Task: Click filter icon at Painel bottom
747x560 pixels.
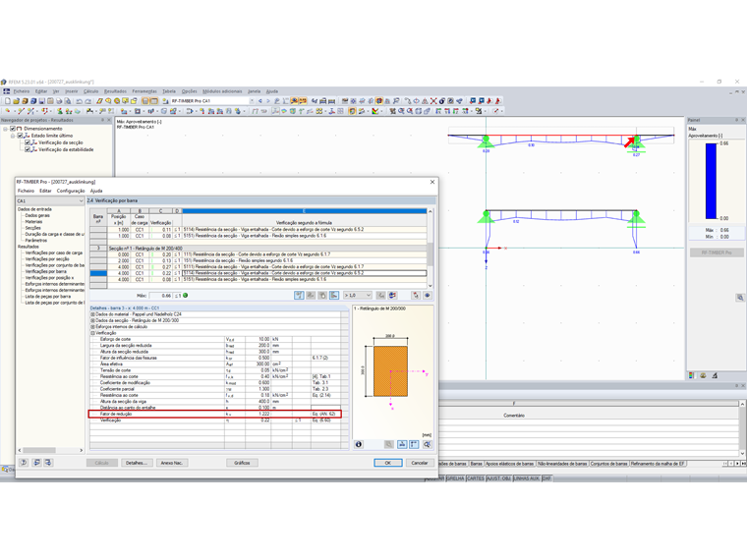Action: (x=715, y=375)
